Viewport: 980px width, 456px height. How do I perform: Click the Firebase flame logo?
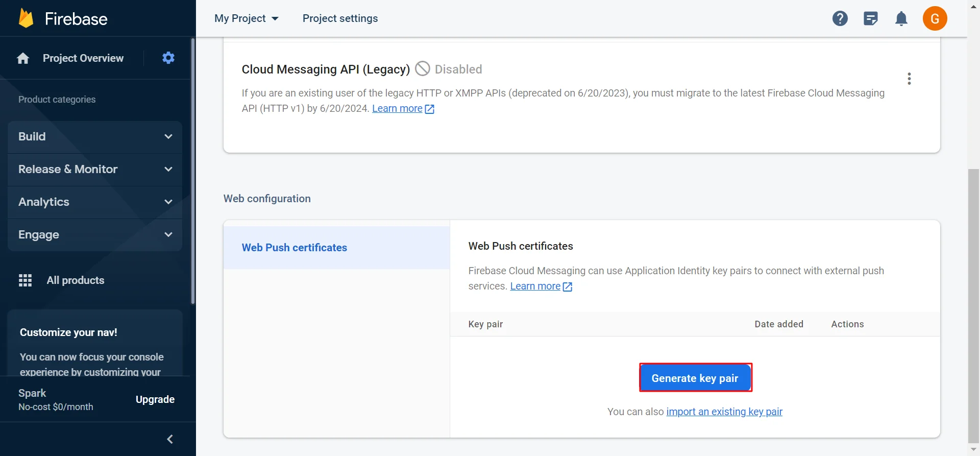click(x=26, y=18)
